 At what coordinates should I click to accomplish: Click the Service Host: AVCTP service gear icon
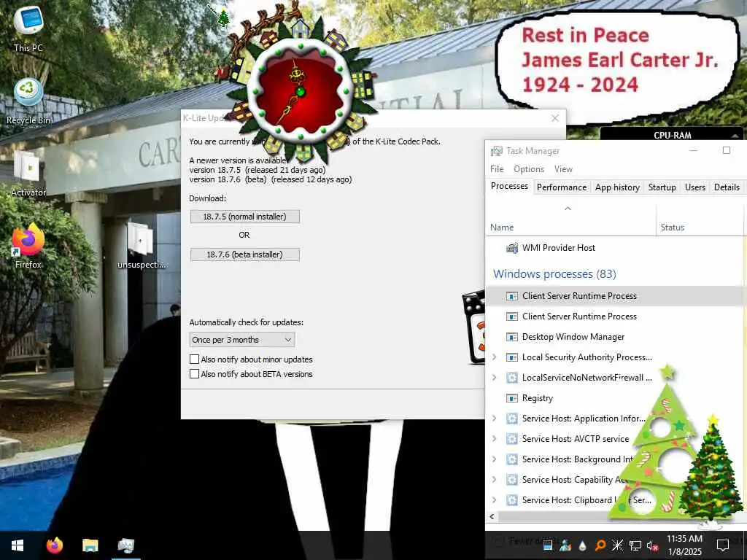(x=512, y=439)
